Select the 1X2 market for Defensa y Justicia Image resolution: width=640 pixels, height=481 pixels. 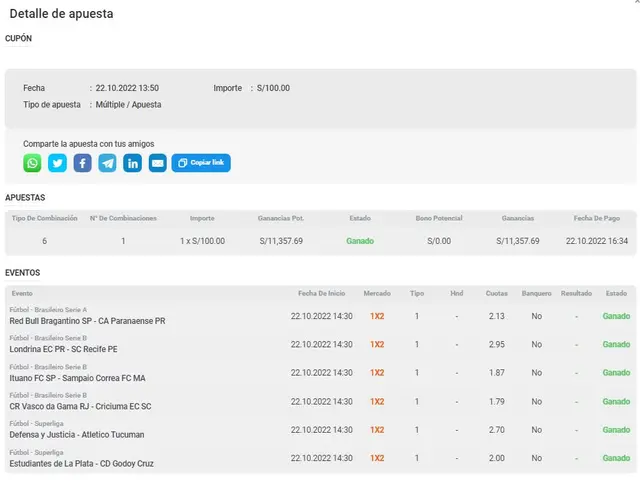click(377, 430)
